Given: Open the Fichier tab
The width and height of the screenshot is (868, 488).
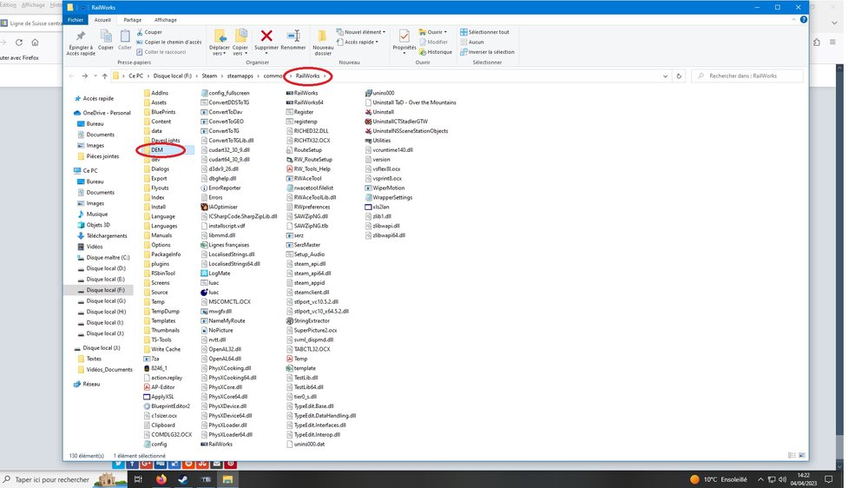Looking at the screenshot, I should coord(76,20).
